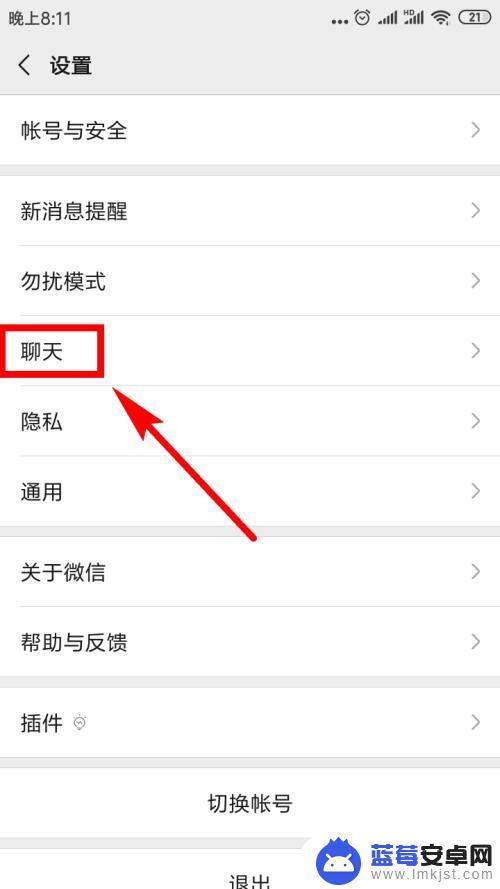This screenshot has height=889, width=500.
Task: Tap the lightbulb icon next to 插件
Action: tap(79, 723)
